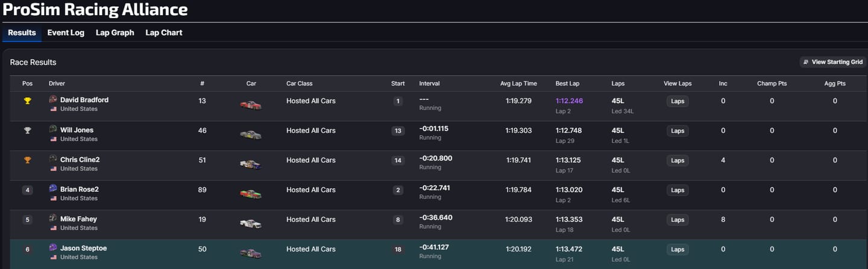Switch to the Event Log tab

pos(66,33)
